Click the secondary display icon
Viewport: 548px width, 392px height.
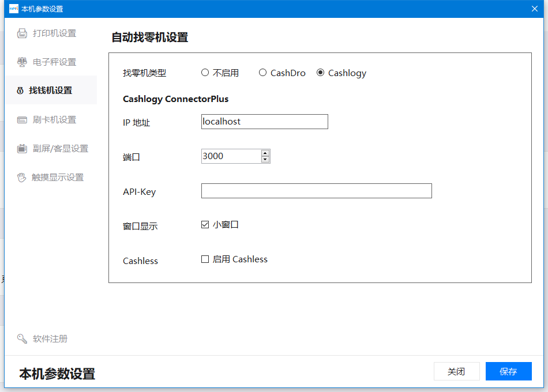coord(22,149)
